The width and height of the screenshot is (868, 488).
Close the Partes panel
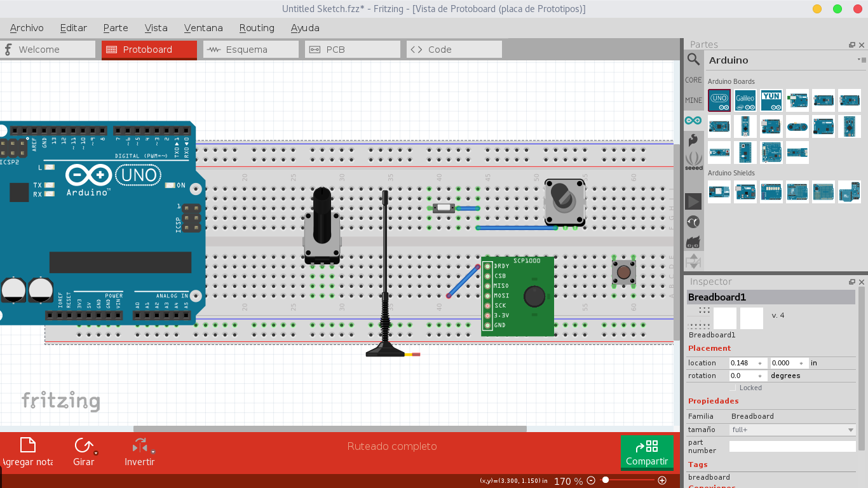tap(862, 44)
